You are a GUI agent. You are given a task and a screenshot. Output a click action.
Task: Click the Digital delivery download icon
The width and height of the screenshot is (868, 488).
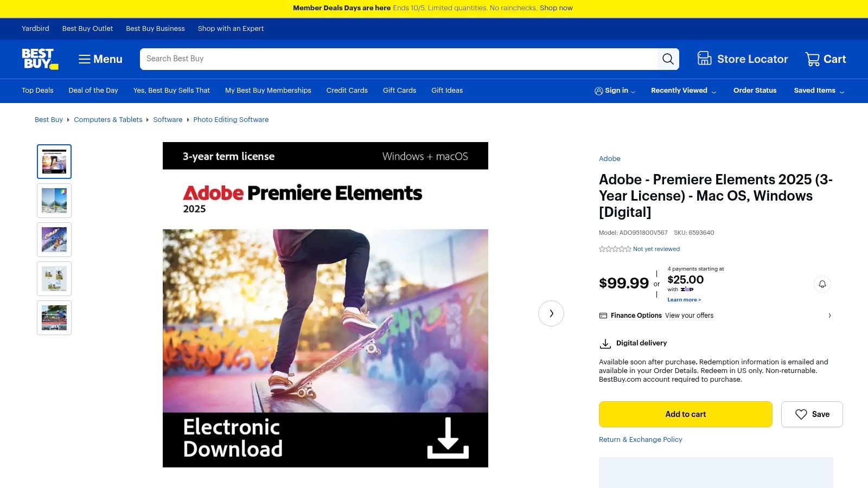[605, 343]
